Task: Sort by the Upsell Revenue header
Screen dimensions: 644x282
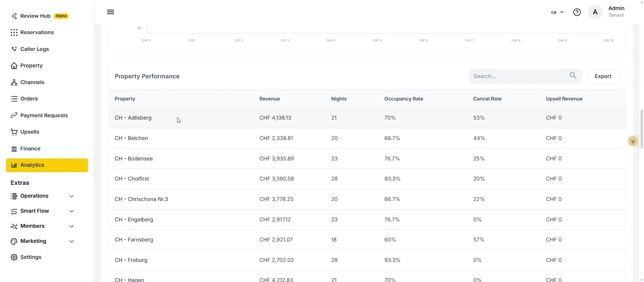Action: click(x=564, y=99)
